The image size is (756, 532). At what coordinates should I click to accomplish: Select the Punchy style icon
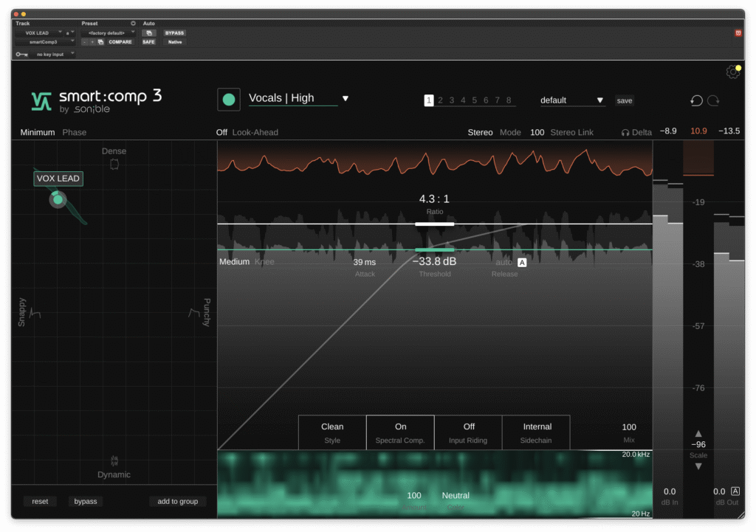point(194,314)
